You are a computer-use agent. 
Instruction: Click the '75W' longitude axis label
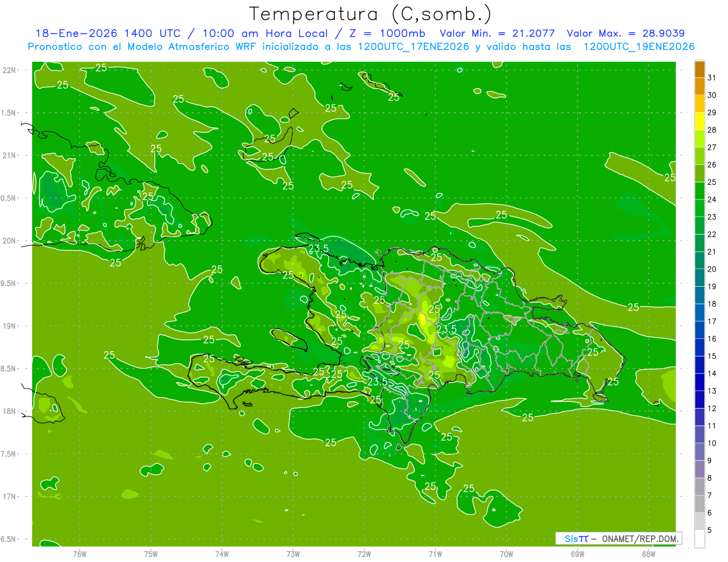pyautogui.click(x=150, y=553)
